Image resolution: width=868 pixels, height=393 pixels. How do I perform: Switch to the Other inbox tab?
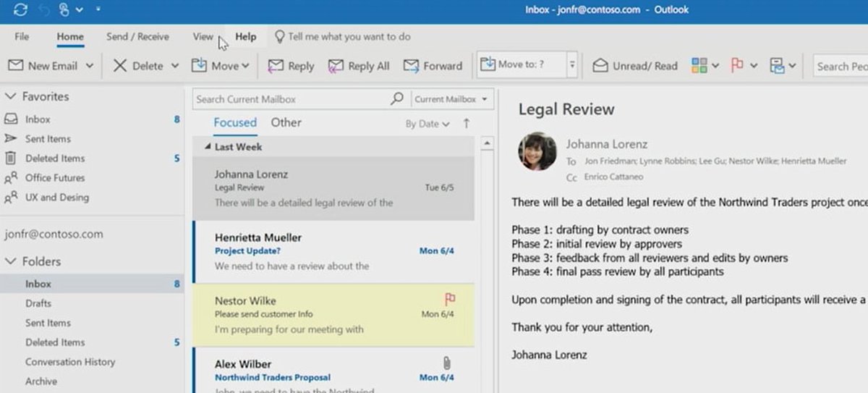click(286, 123)
